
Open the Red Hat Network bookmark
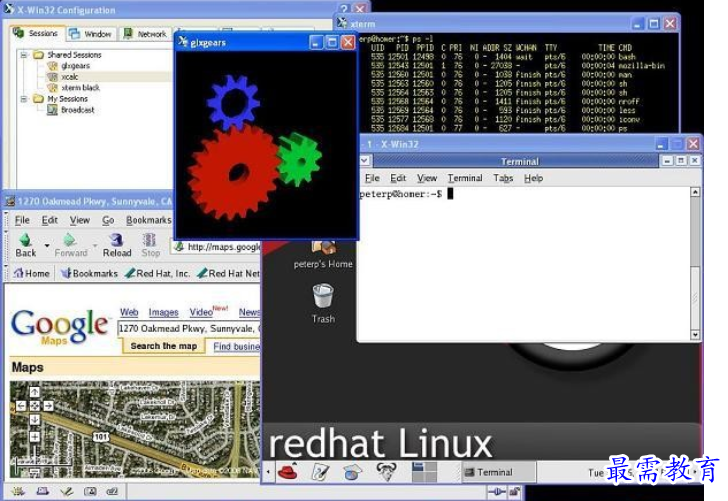(228, 273)
